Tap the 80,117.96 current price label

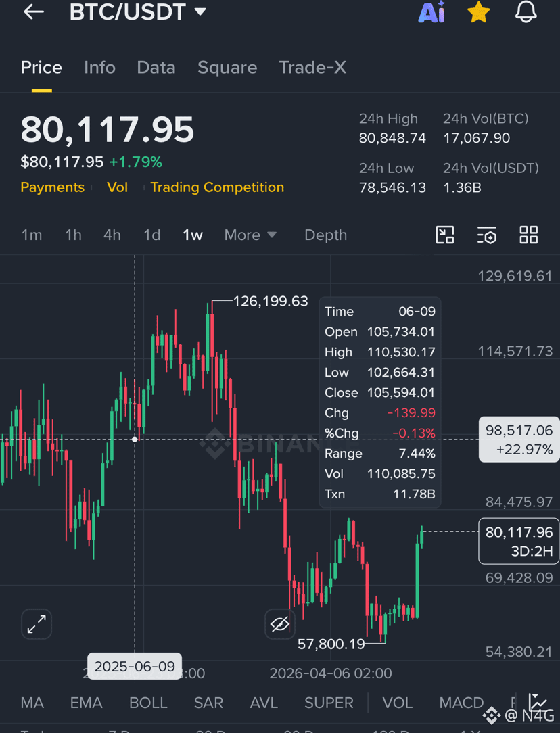tap(519, 541)
